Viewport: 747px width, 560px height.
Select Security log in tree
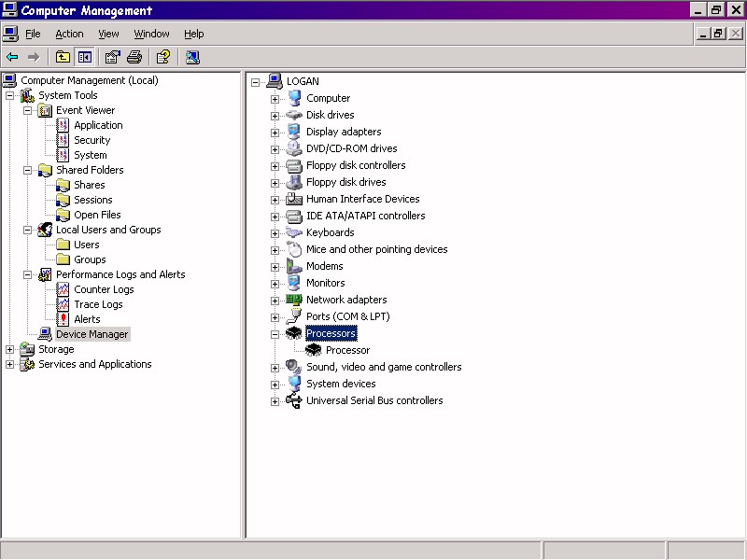[92, 140]
